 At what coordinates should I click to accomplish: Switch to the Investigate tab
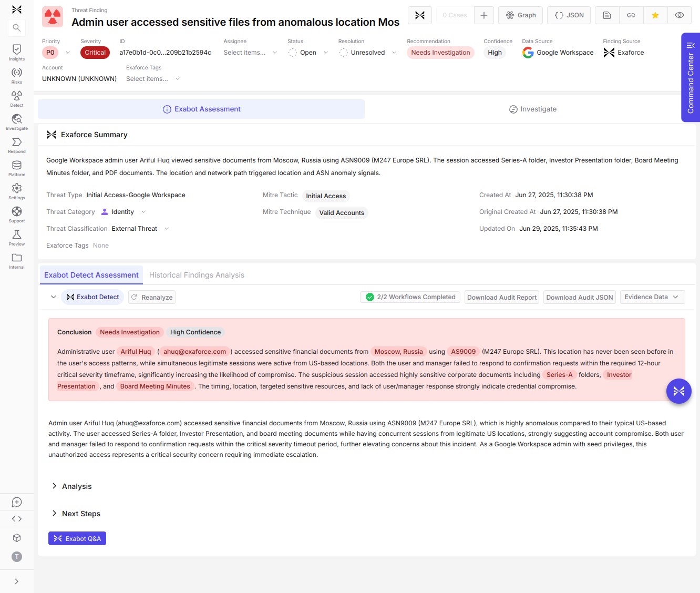(x=533, y=109)
